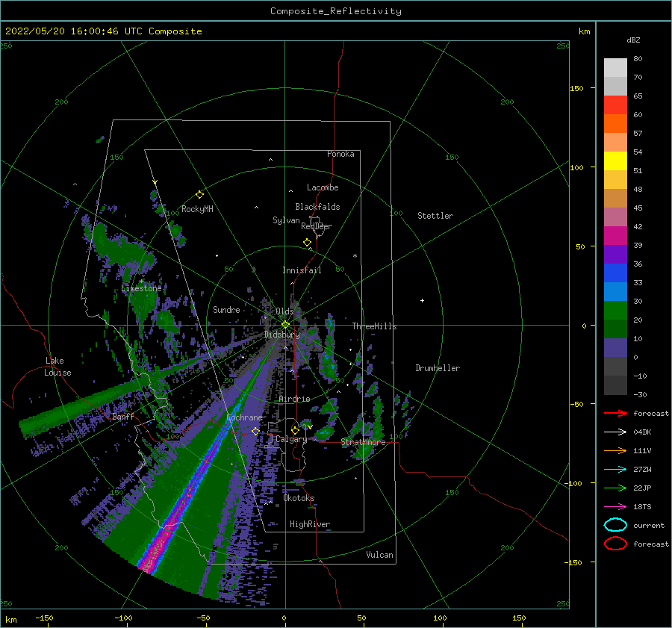Viewport: 672px width, 628px height.
Task: Click the HighRiver label
Action: 310,524
